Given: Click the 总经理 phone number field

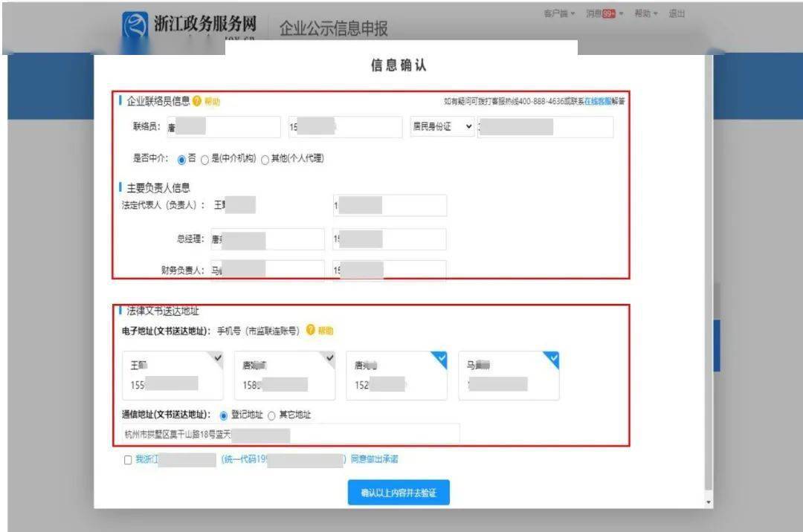Looking at the screenshot, I should [390, 239].
